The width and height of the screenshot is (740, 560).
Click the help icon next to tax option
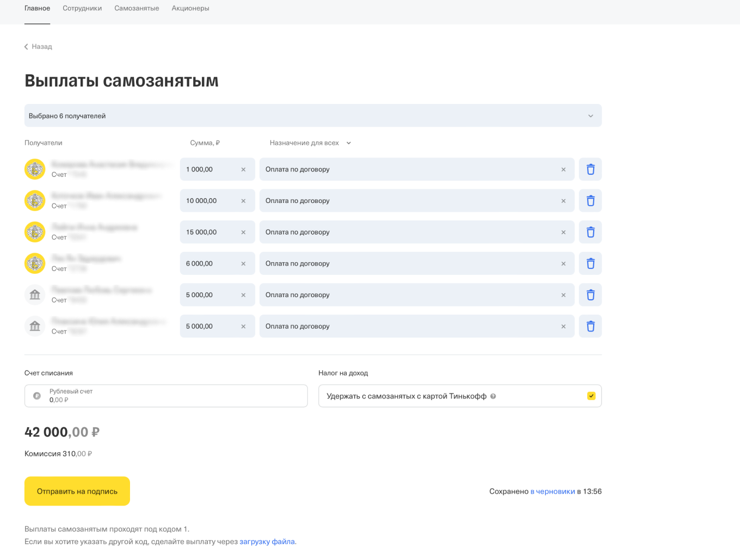[493, 396]
